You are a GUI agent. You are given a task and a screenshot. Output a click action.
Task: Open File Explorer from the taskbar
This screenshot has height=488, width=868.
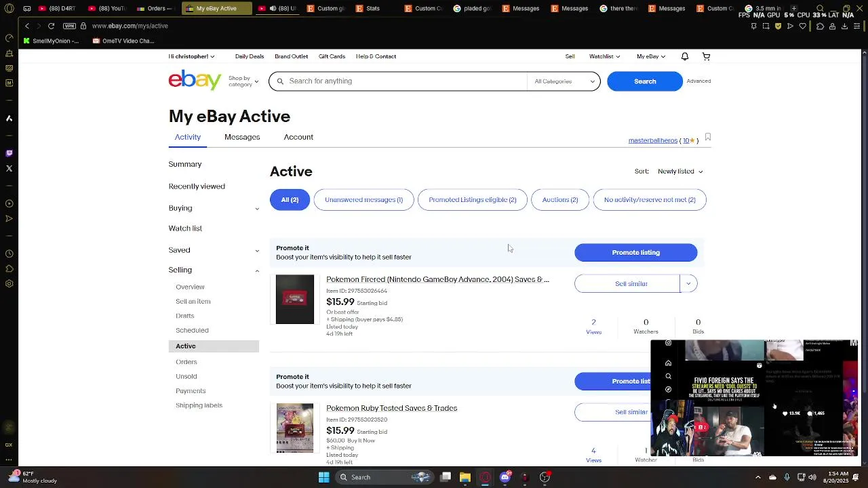[465, 477]
